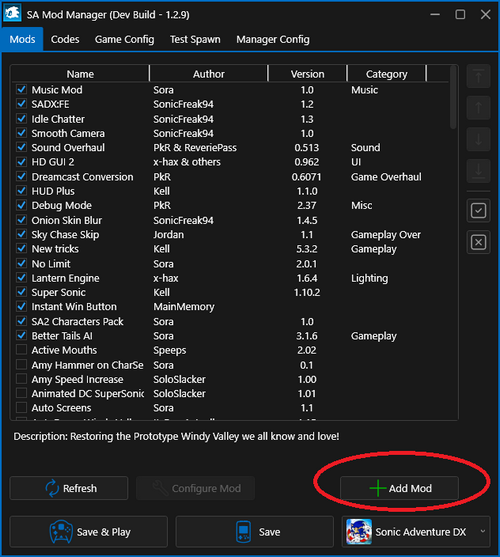Screen dimensions: 500x557
Task: Click the 'Gameplay Over' category cell
Action: coord(386,234)
